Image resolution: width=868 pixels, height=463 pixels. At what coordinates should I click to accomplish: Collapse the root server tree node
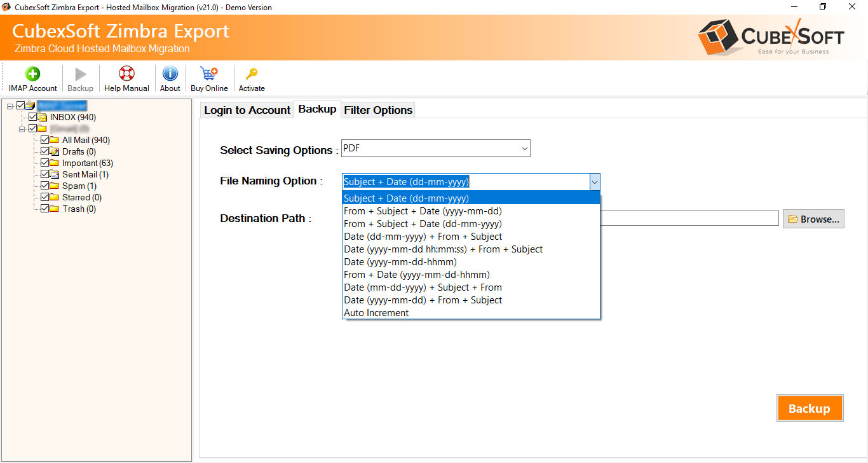tap(10, 106)
